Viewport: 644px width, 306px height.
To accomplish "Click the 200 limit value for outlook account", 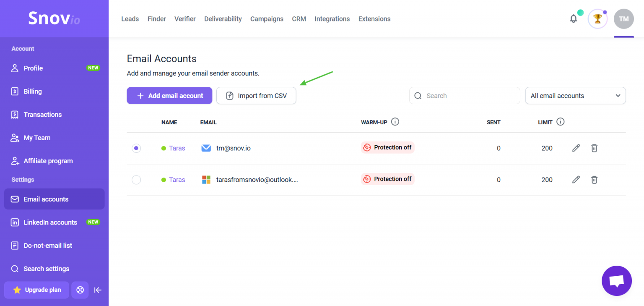I will click(547, 180).
